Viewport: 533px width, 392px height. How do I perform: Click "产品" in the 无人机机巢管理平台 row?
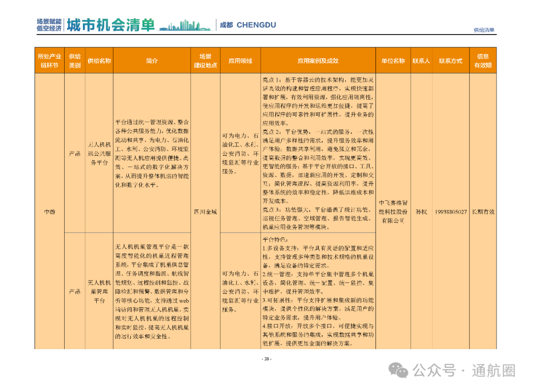point(75,291)
